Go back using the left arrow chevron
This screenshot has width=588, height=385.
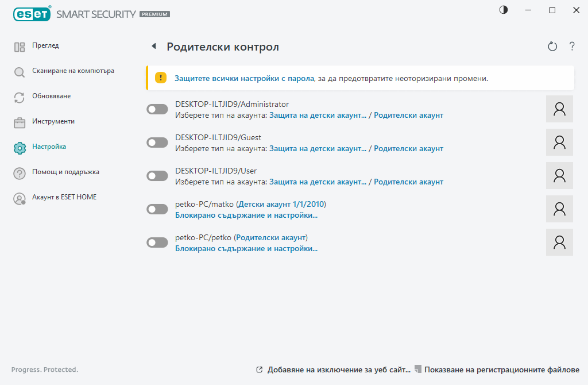[x=153, y=45]
